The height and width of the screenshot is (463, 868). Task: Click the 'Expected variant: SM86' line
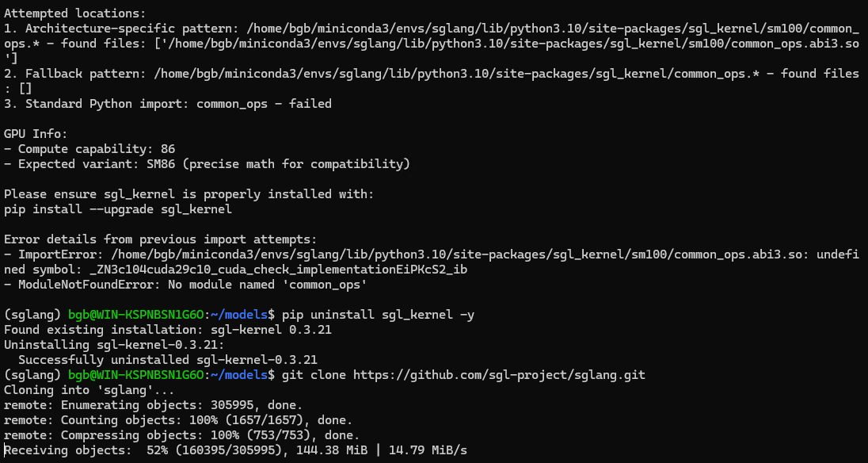point(207,164)
